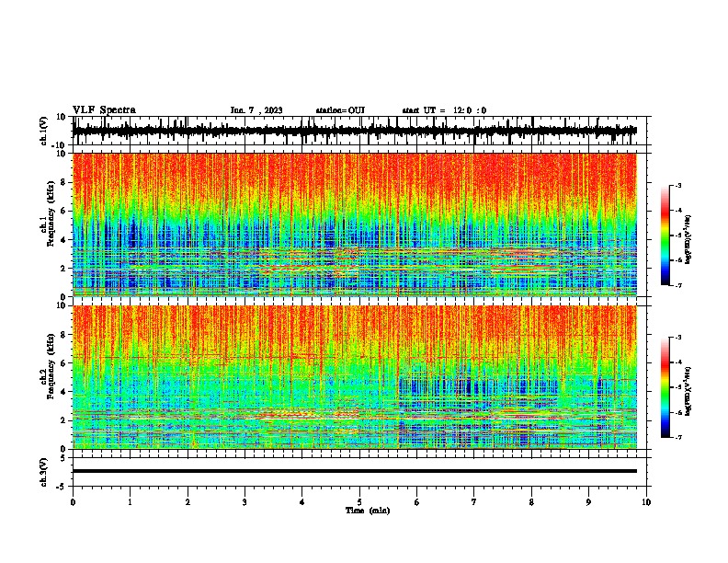Click the "2" kHz tick of ch.1 spectrogram
The height and width of the screenshot is (563, 728).
tap(64, 269)
